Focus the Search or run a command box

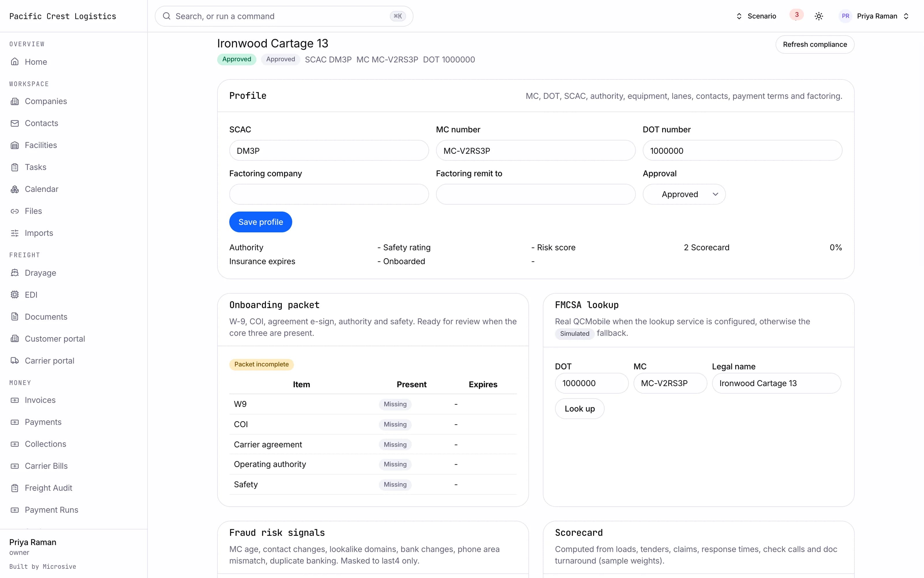tap(284, 16)
